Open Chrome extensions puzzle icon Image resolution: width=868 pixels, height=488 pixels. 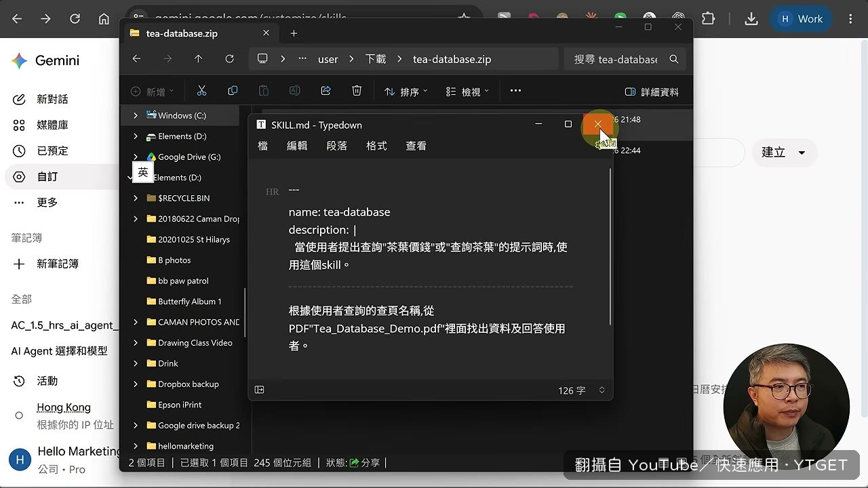tap(708, 19)
